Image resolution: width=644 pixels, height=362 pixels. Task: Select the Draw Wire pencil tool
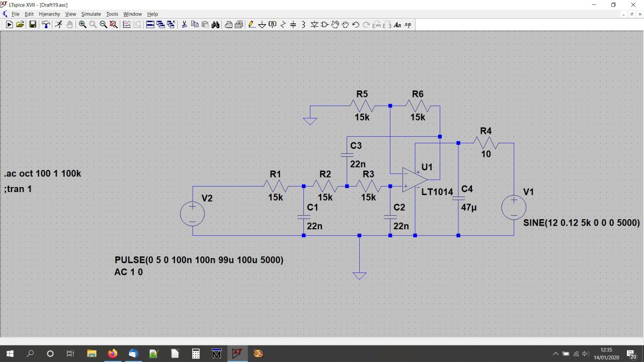[251, 25]
